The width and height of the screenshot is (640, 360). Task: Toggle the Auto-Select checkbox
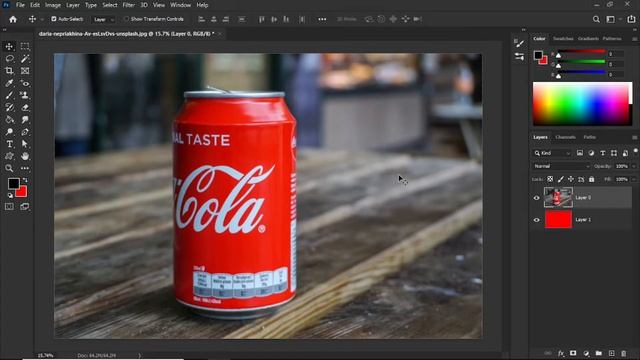(53, 19)
